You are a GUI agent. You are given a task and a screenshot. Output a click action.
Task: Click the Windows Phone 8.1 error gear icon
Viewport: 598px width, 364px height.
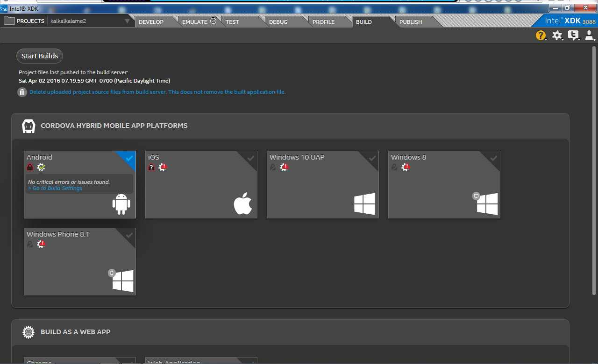[41, 244]
